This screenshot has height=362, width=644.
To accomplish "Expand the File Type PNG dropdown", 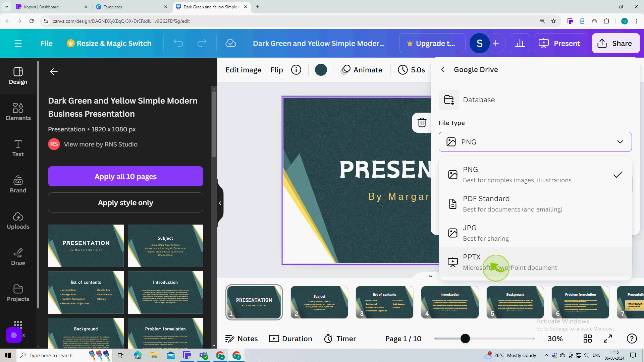I will pos(535,142).
